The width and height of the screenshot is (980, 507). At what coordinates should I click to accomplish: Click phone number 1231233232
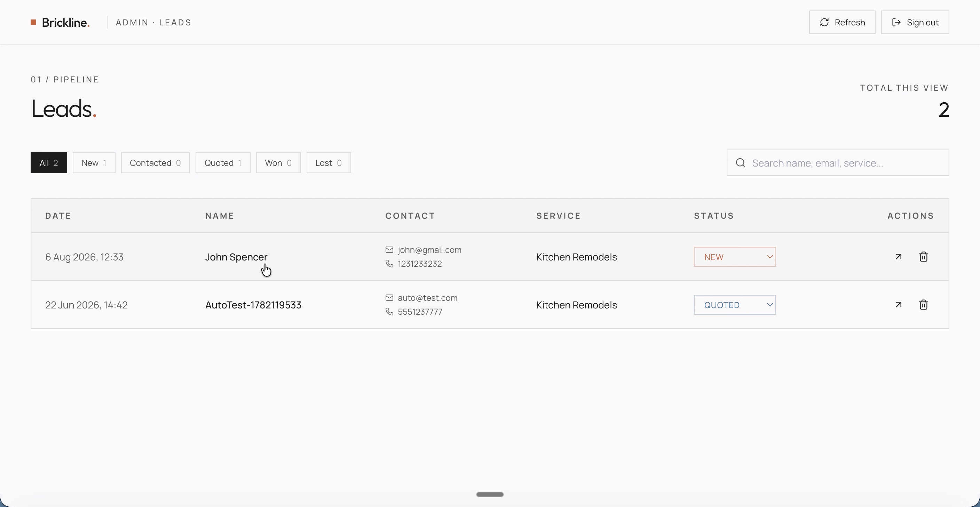pos(420,263)
